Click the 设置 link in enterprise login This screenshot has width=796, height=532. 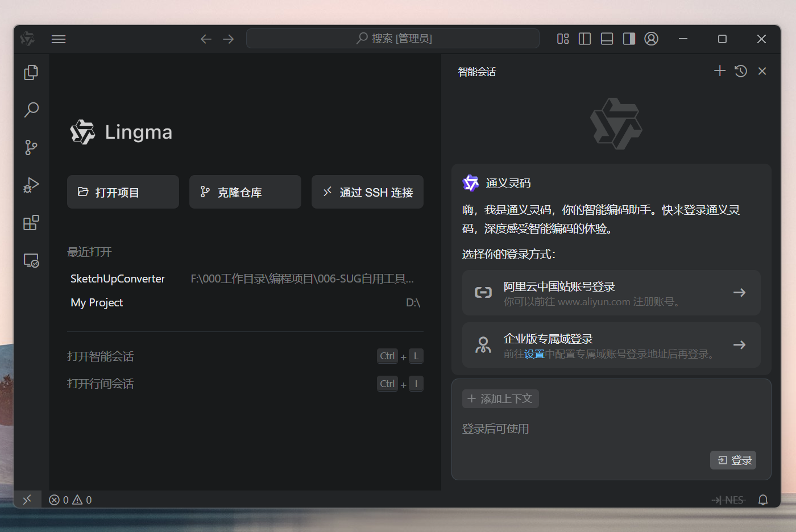tap(534, 354)
